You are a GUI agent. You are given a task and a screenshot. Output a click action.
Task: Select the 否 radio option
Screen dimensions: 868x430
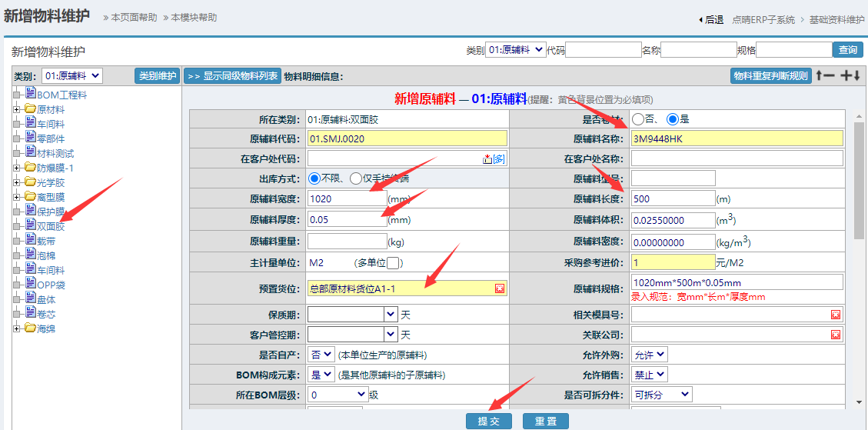point(638,119)
